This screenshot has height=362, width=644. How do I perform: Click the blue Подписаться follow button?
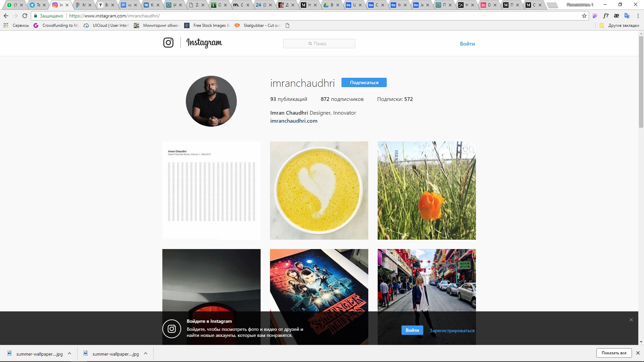(364, 82)
